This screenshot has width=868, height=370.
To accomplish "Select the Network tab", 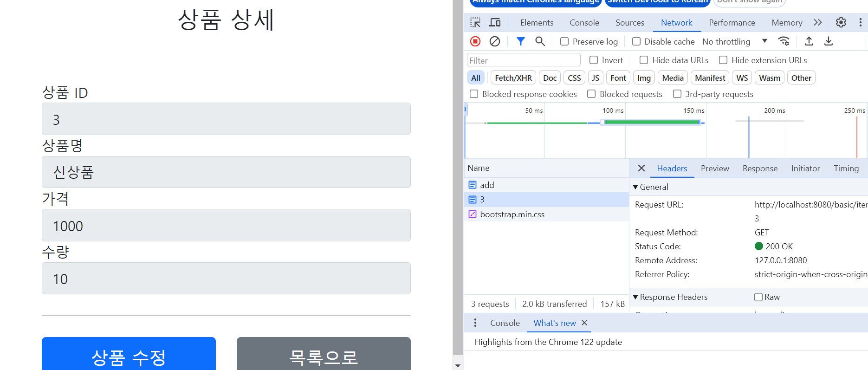I will pos(677,22).
